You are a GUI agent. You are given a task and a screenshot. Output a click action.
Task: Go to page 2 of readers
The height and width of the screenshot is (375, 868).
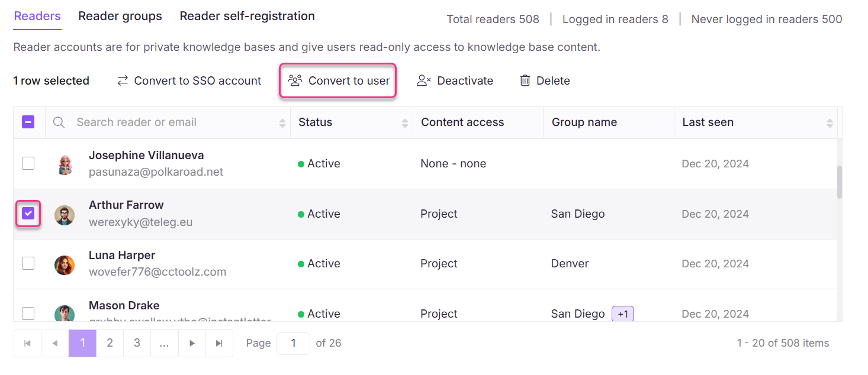coord(110,343)
